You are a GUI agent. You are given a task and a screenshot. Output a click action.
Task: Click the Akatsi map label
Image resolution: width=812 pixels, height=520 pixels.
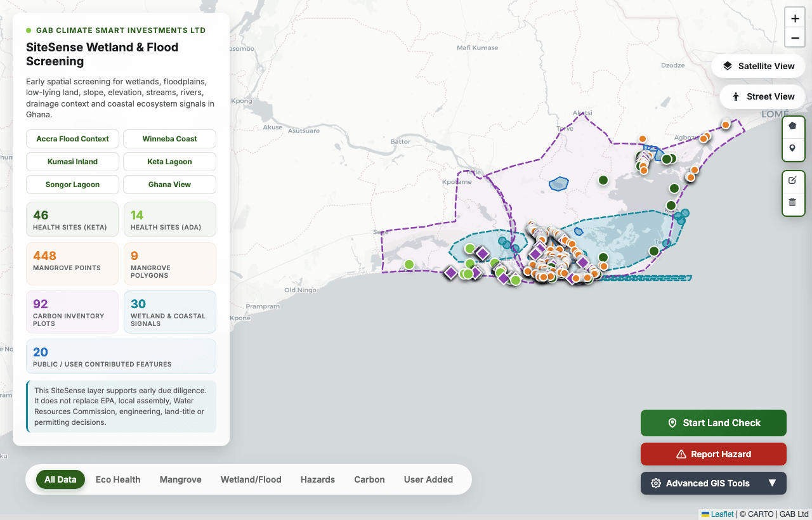[x=582, y=113]
